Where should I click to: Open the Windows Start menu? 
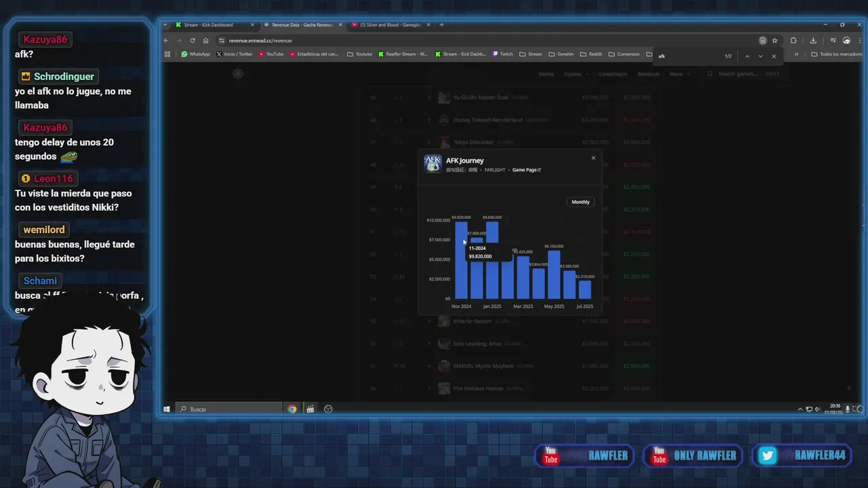click(167, 409)
